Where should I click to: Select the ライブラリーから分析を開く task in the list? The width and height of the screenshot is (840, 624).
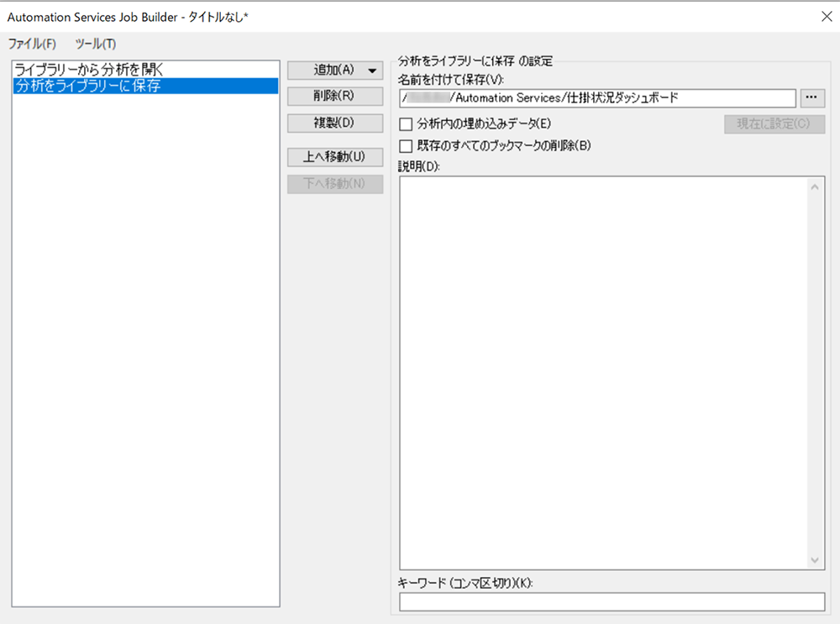pyautogui.click(x=145, y=70)
